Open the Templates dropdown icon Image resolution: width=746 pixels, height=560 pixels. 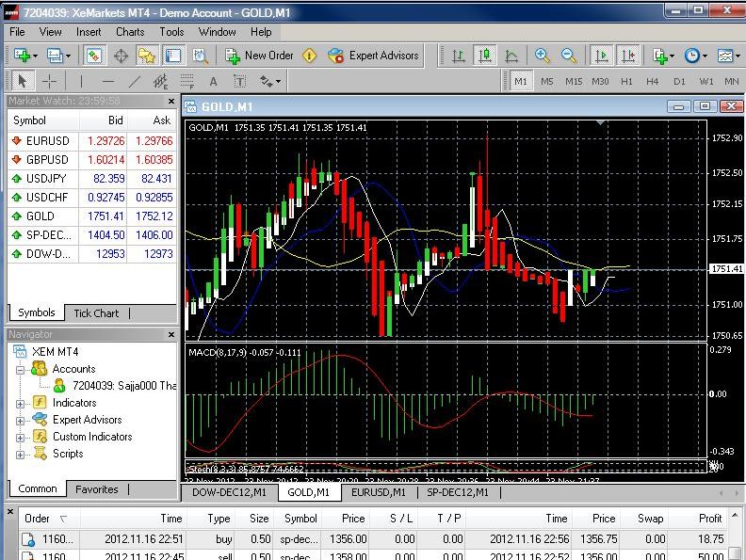pyautogui.click(x=728, y=56)
